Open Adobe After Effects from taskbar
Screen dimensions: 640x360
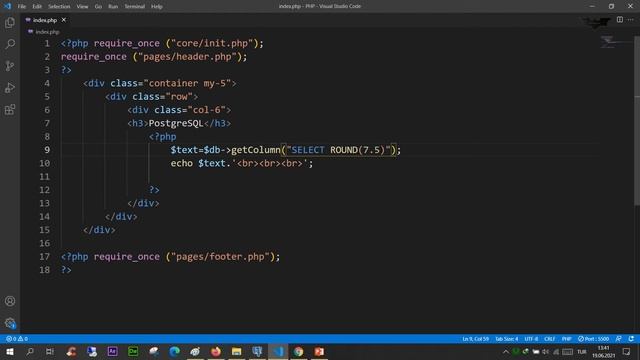tap(113, 351)
